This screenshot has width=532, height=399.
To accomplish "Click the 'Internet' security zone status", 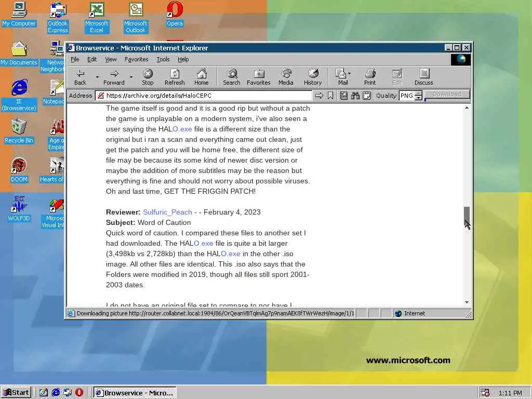I will point(415,313).
